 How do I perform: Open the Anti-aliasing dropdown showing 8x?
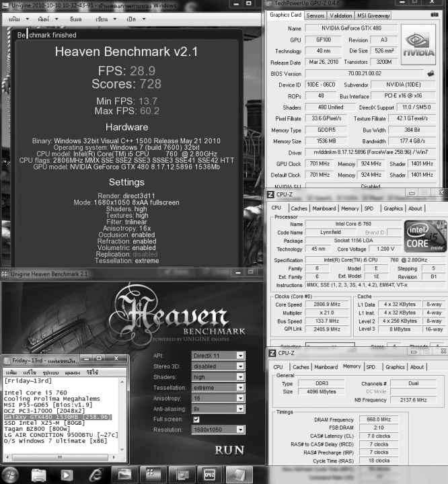tap(219, 409)
